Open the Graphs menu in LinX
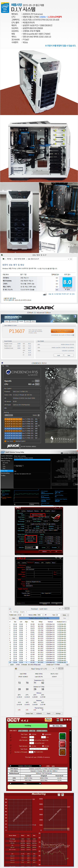 [22, 612]
